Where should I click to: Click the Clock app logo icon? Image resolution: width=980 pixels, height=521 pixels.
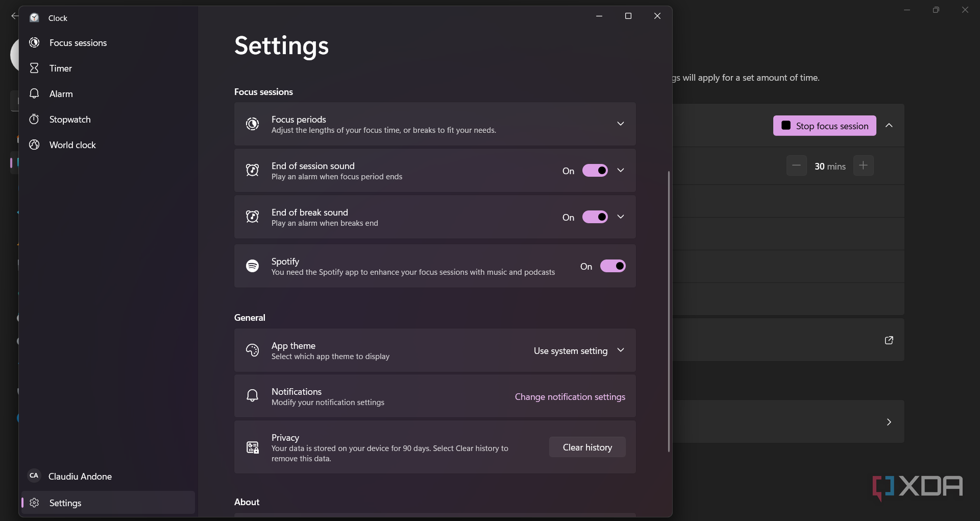[x=34, y=18]
